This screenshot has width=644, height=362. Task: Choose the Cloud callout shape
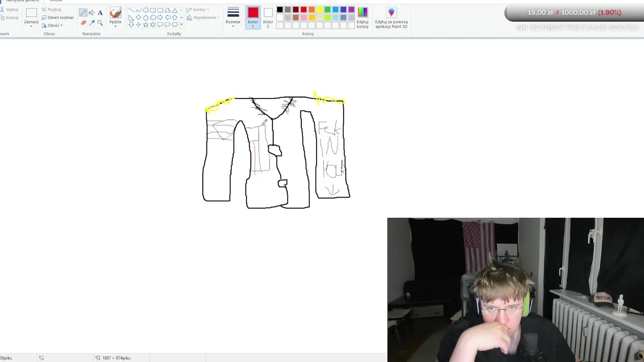[x=175, y=25]
